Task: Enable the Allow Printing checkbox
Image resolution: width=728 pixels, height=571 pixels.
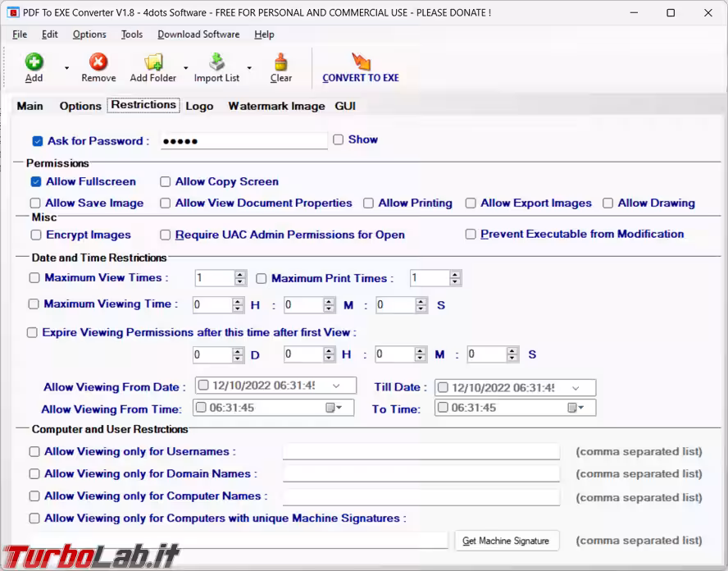Action: [x=369, y=203]
